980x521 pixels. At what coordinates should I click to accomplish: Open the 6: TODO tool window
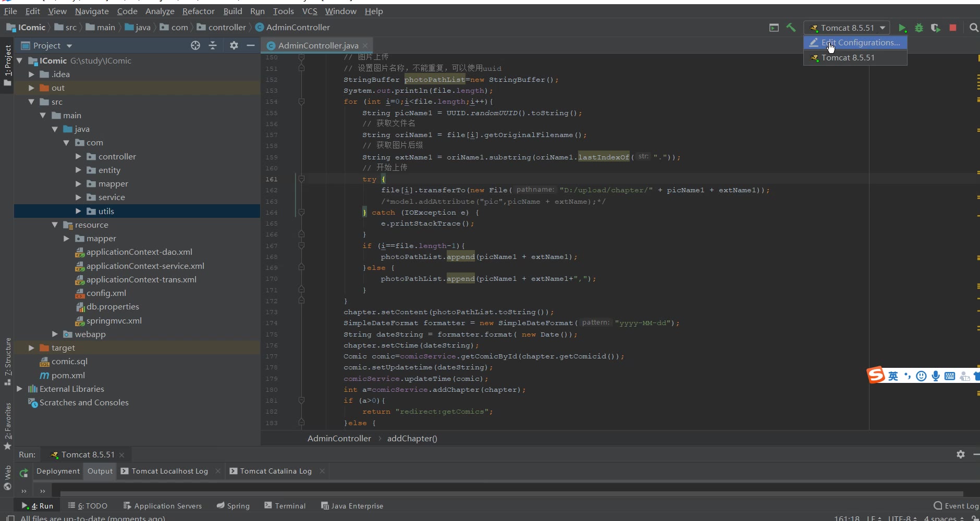88,505
